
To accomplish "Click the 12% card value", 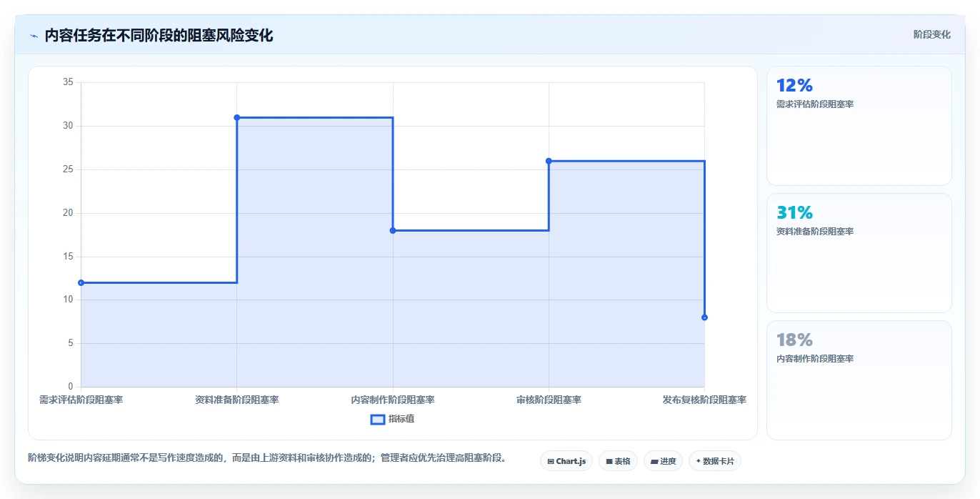I will [x=794, y=86].
